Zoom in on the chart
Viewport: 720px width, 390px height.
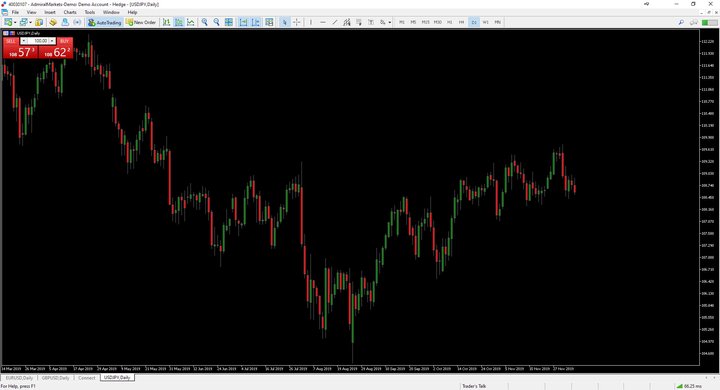click(204, 22)
